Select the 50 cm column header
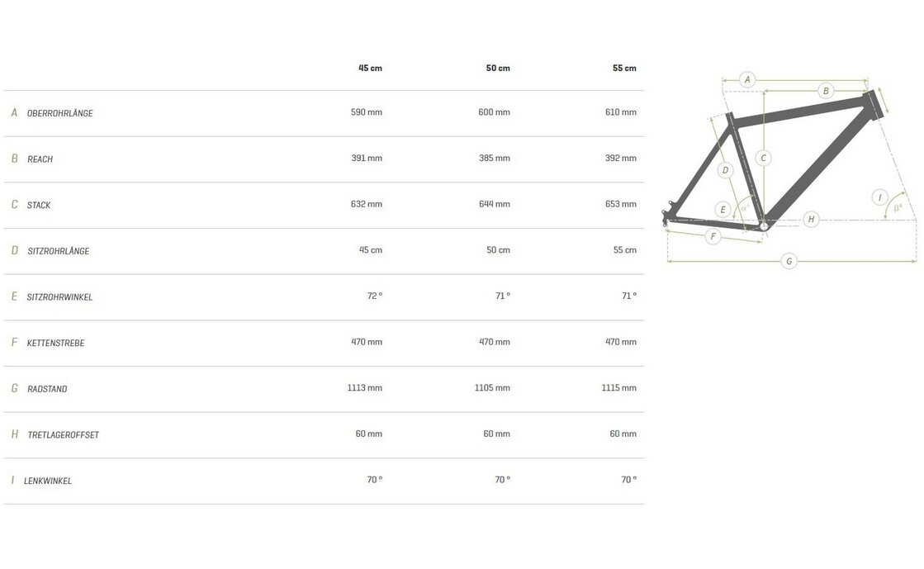The height and width of the screenshot is (569, 924). (x=498, y=68)
